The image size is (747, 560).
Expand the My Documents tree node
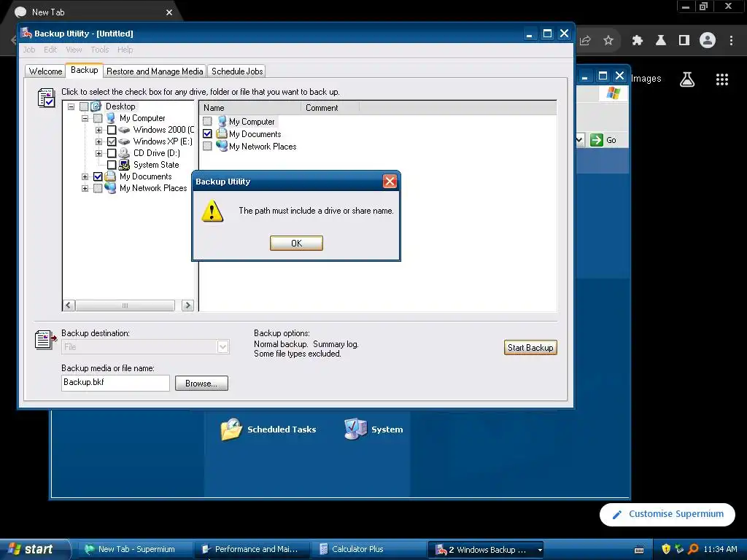85,176
